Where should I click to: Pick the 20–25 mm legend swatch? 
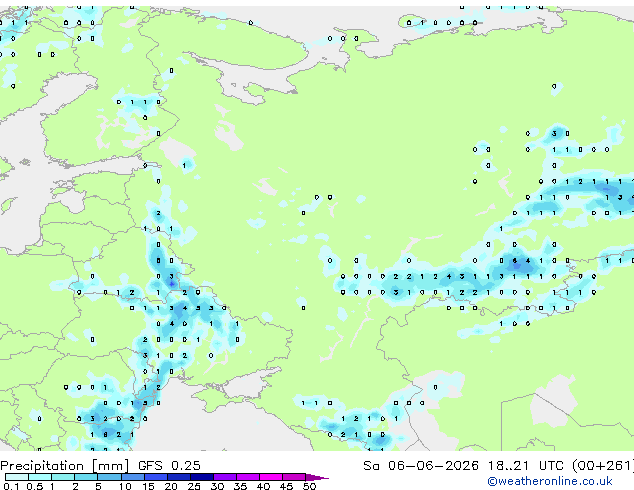(x=178, y=477)
